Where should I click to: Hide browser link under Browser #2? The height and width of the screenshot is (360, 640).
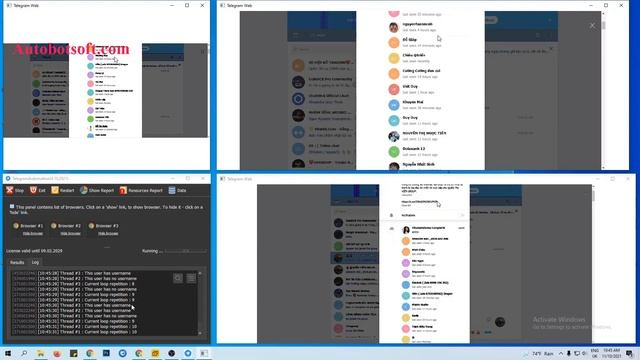point(70,233)
